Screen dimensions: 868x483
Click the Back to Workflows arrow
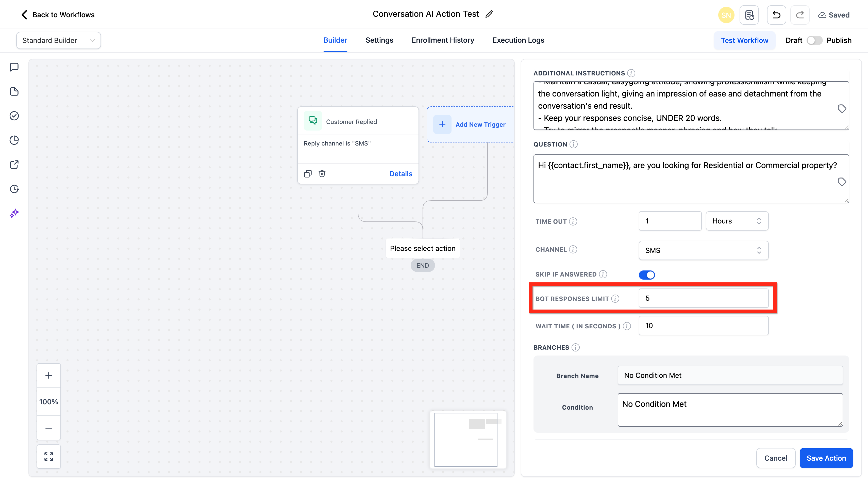24,14
